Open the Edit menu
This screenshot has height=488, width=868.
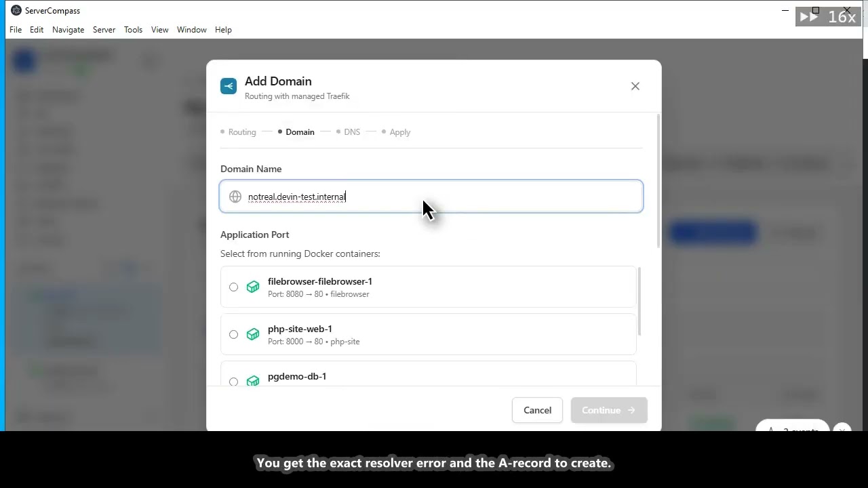pyautogui.click(x=37, y=30)
